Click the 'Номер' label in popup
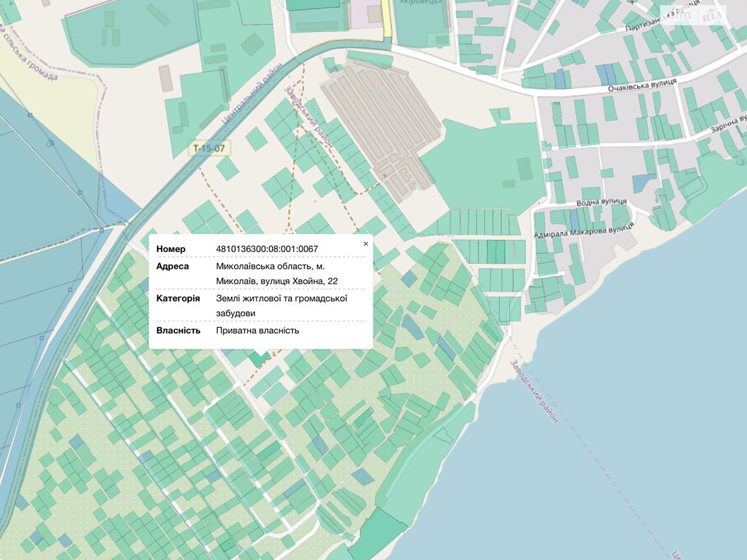The height and width of the screenshot is (560, 747). point(171,249)
